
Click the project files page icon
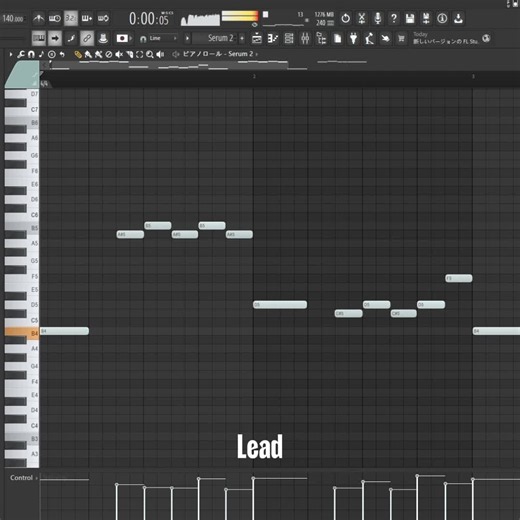tap(337, 39)
